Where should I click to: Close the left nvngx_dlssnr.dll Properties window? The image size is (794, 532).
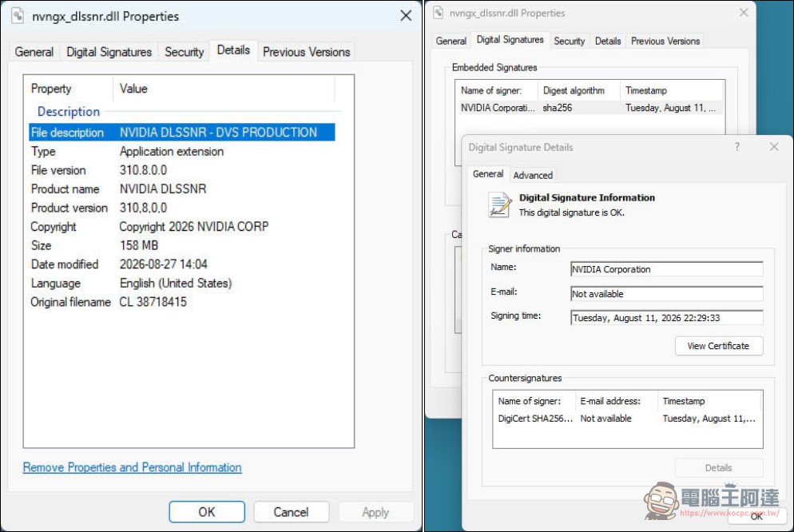406,16
